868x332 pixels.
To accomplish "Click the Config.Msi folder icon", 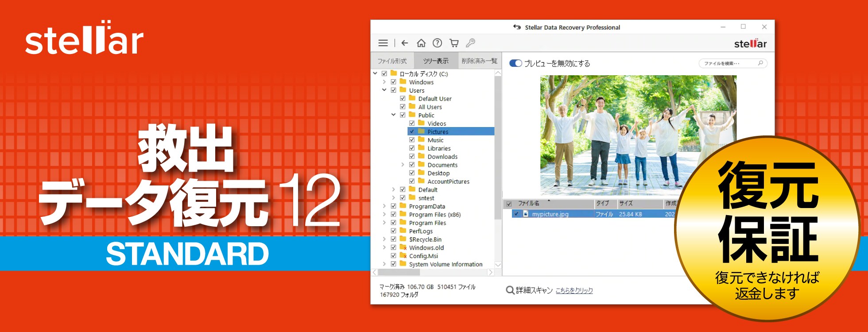I will pos(403,255).
